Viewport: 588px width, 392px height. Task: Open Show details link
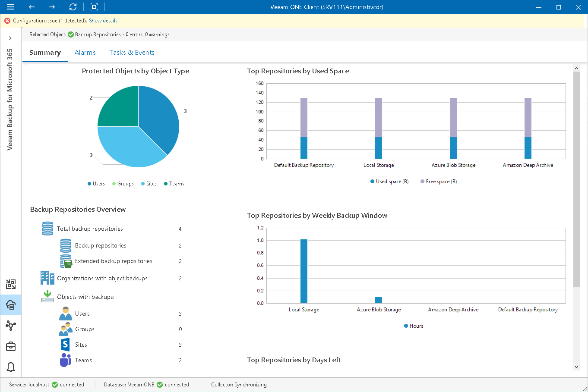point(103,21)
